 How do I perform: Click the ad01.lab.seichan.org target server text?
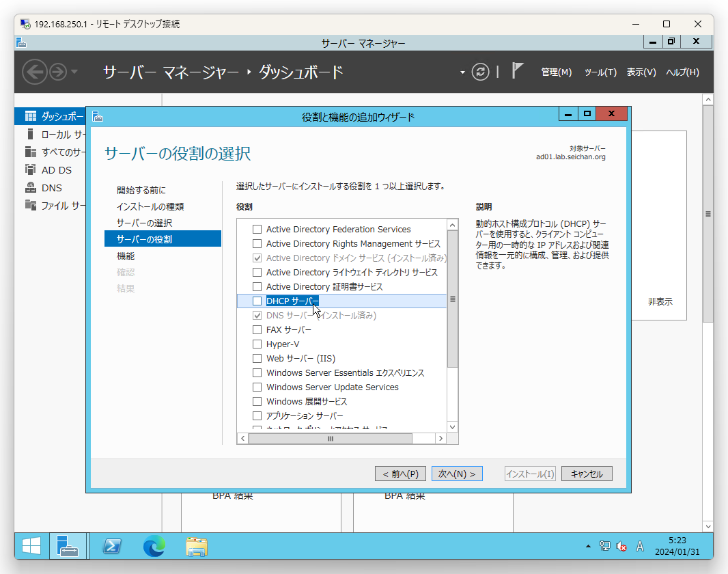tap(571, 157)
